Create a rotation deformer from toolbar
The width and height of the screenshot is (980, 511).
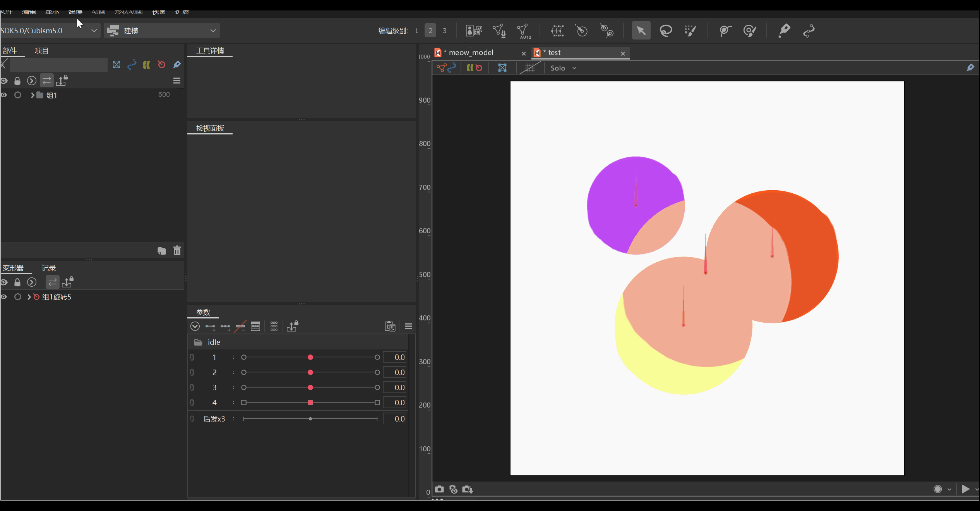581,31
